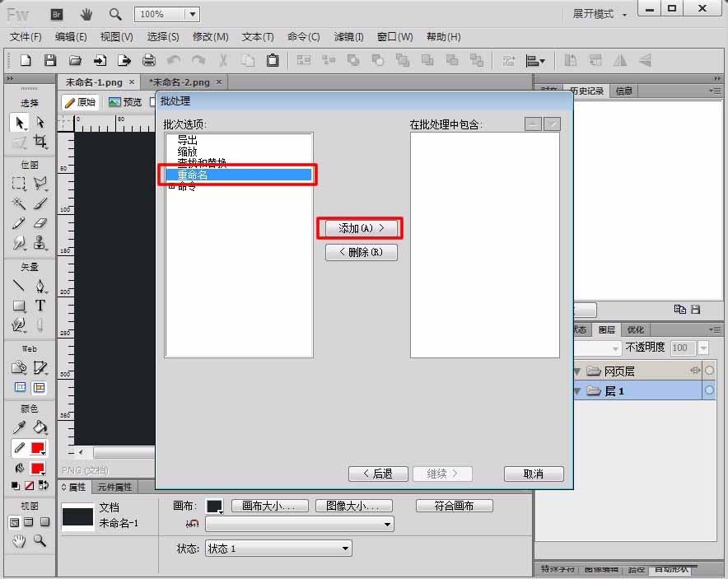Image resolution: width=728 pixels, height=579 pixels.
Task: Pick the Magic Wand tool
Action: (18, 203)
